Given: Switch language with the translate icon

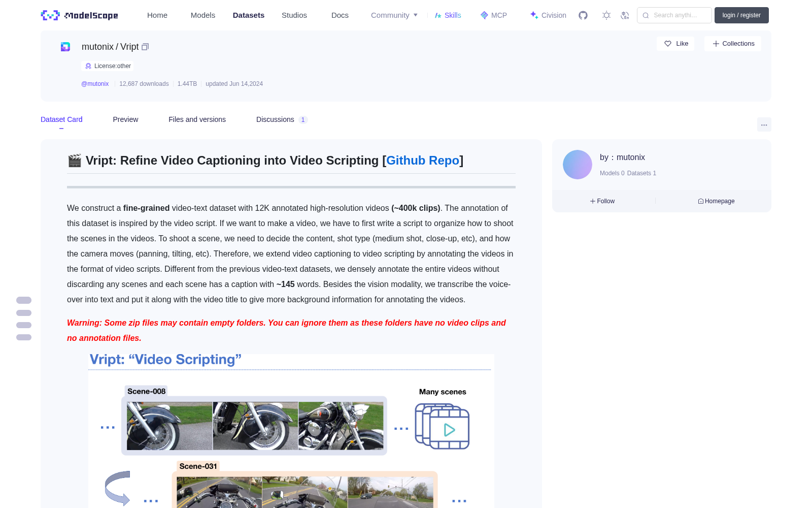Looking at the screenshot, I should (625, 15).
